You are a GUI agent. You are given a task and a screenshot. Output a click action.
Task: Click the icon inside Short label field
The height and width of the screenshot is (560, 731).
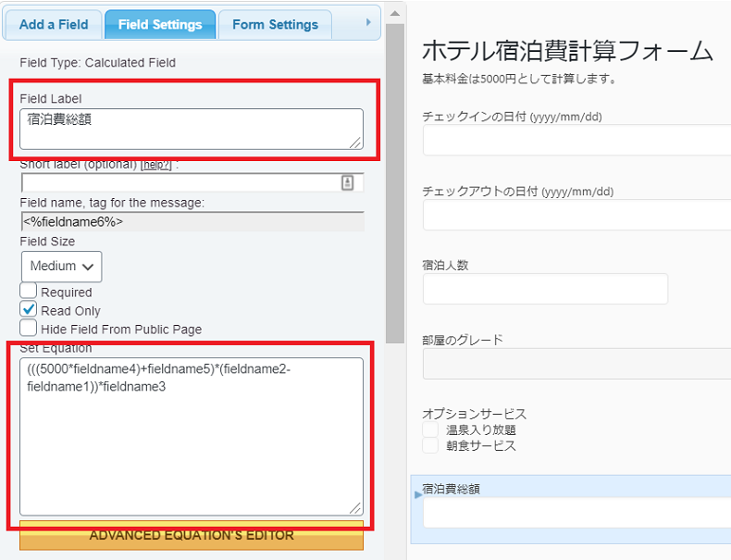coord(347,182)
